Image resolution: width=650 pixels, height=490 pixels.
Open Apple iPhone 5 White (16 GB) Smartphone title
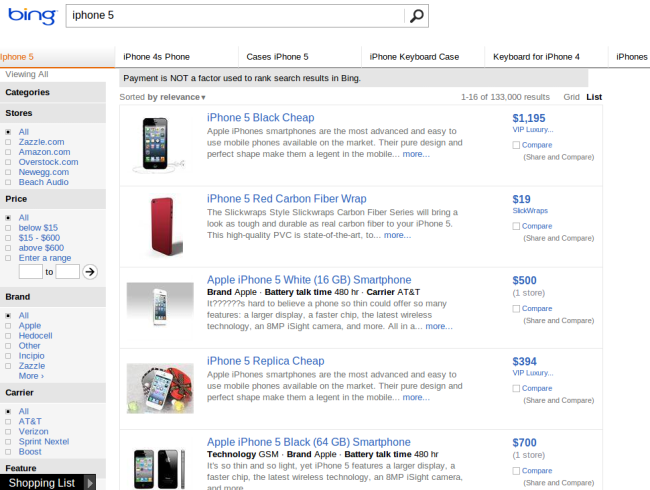pyautogui.click(x=309, y=280)
